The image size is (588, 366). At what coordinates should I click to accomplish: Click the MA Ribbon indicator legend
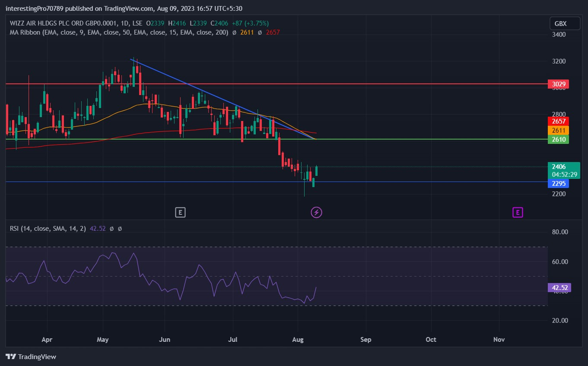tap(119, 32)
